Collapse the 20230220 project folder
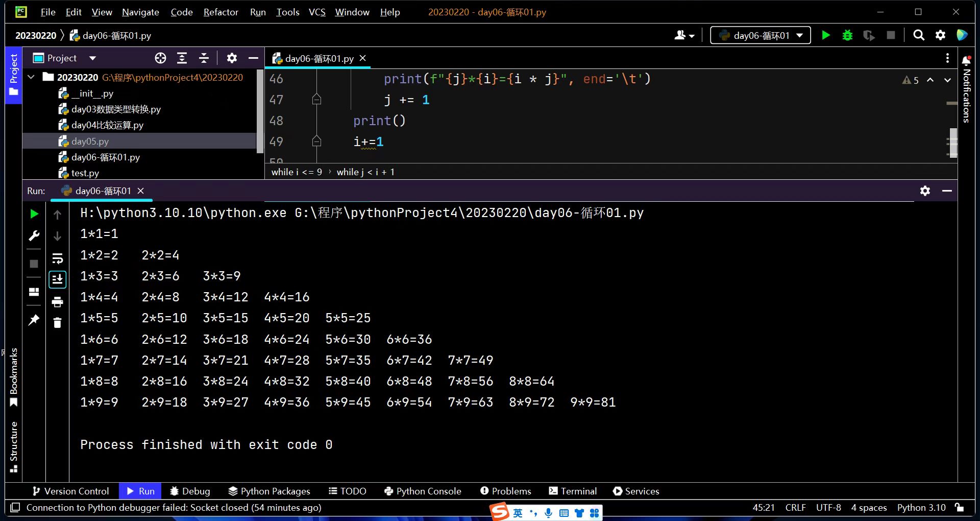980x521 pixels. click(32, 77)
